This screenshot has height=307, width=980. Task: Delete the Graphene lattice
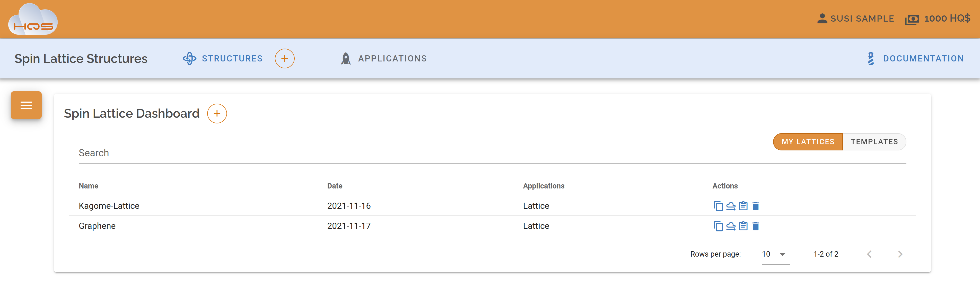[756, 226]
